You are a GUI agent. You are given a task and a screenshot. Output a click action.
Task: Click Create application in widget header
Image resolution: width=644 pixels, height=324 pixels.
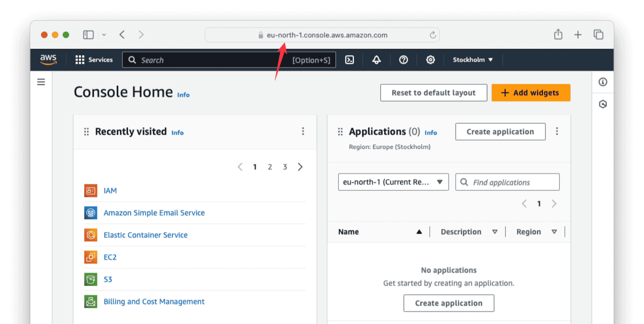click(x=500, y=132)
